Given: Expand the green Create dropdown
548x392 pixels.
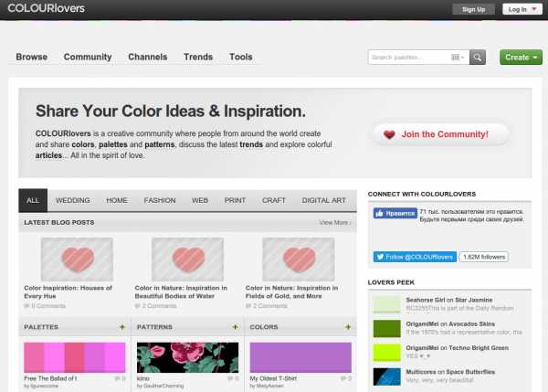Looking at the screenshot, I should (522, 57).
